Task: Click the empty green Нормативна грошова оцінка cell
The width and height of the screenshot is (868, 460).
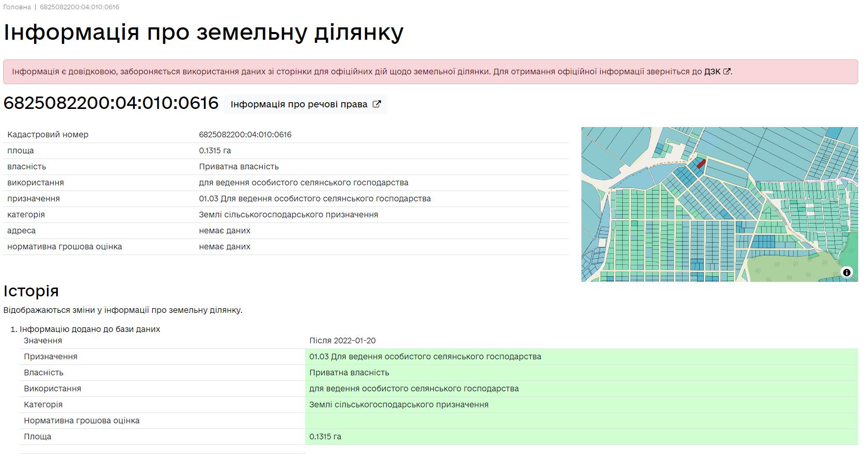Action: [581, 421]
